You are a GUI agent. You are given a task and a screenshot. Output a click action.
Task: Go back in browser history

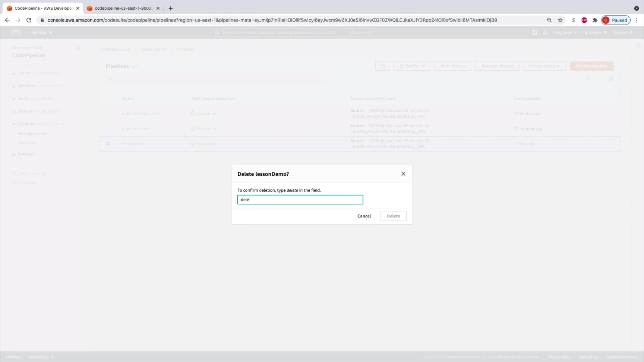(7, 20)
